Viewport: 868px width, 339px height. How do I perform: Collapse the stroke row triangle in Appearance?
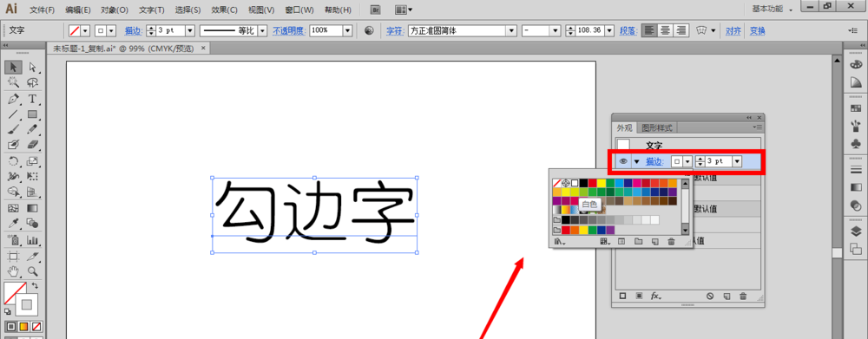click(x=636, y=161)
